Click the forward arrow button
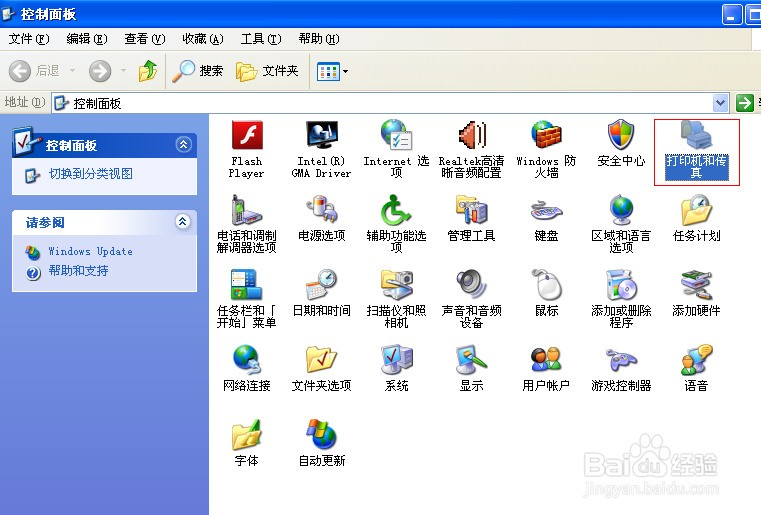This screenshot has height=515, width=761. 100,71
